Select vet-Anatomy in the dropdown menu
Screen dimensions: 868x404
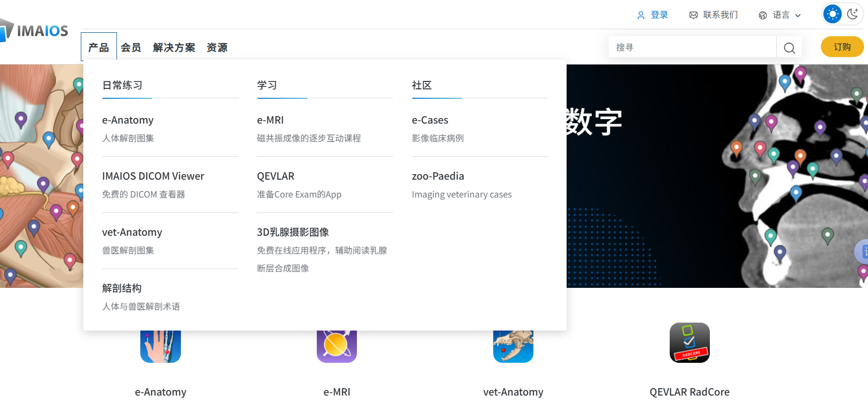[x=132, y=232]
